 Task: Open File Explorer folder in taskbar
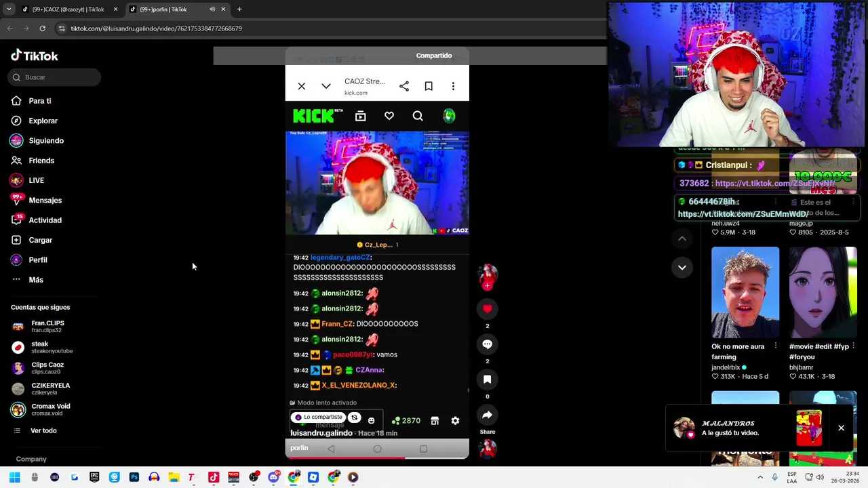pos(174,477)
